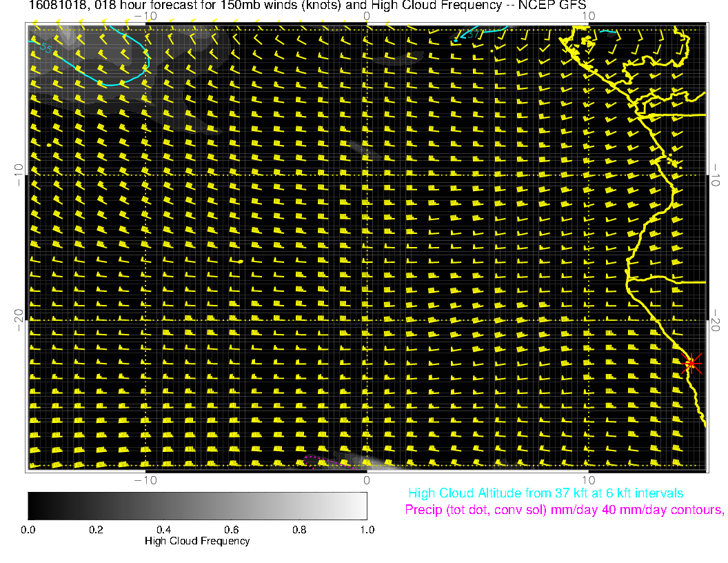728x563 pixels.
Task: Click the "High Cloud Frequency" colorbar caption
Action: [197, 541]
